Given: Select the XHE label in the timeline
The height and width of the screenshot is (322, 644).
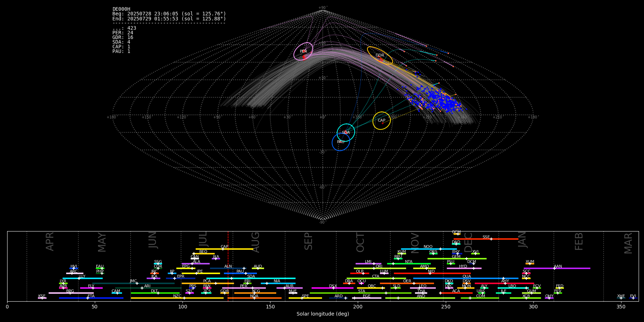Looking at the screenshot, I should [621, 296].
